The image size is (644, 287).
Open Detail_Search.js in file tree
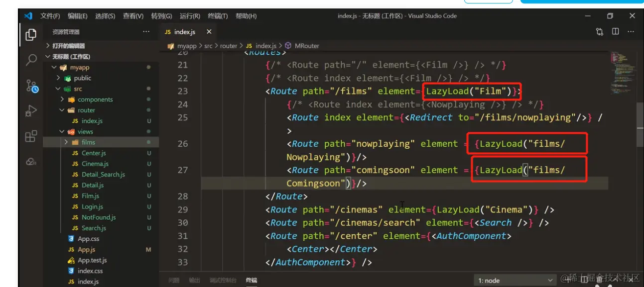coord(103,175)
